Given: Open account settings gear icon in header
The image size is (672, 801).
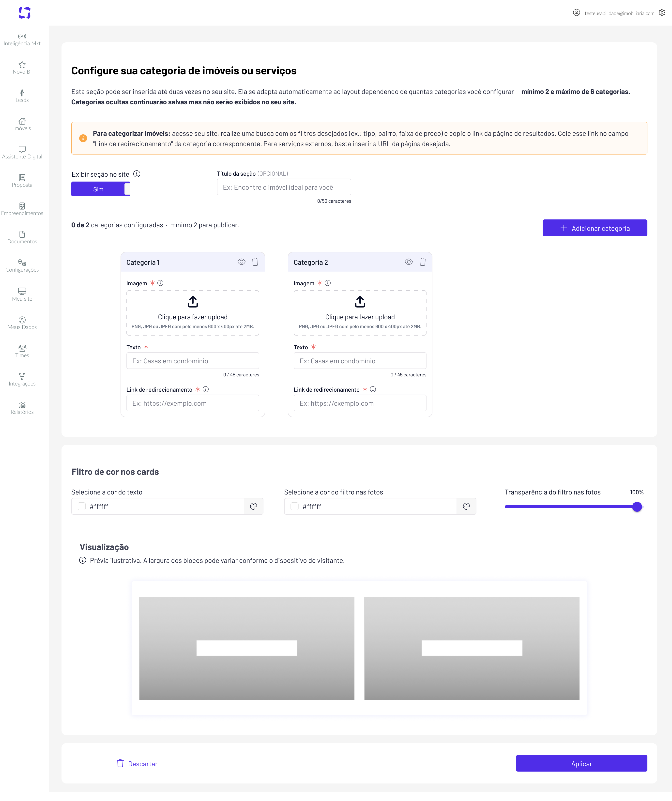Looking at the screenshot, I should click(x=662, y=13).
